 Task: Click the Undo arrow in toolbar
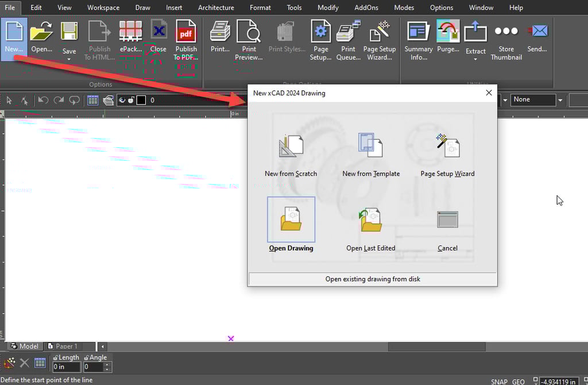(43, 100)
